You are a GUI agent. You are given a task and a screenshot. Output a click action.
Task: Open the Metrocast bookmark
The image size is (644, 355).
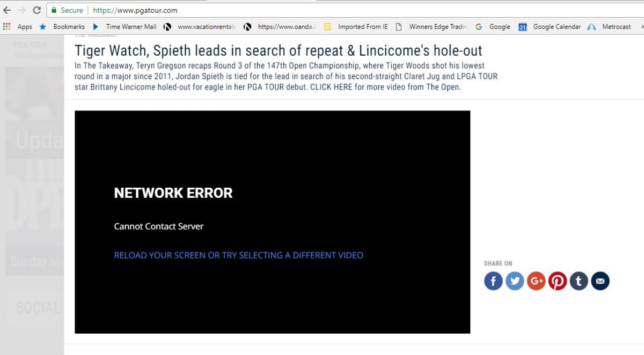(610, 27)
